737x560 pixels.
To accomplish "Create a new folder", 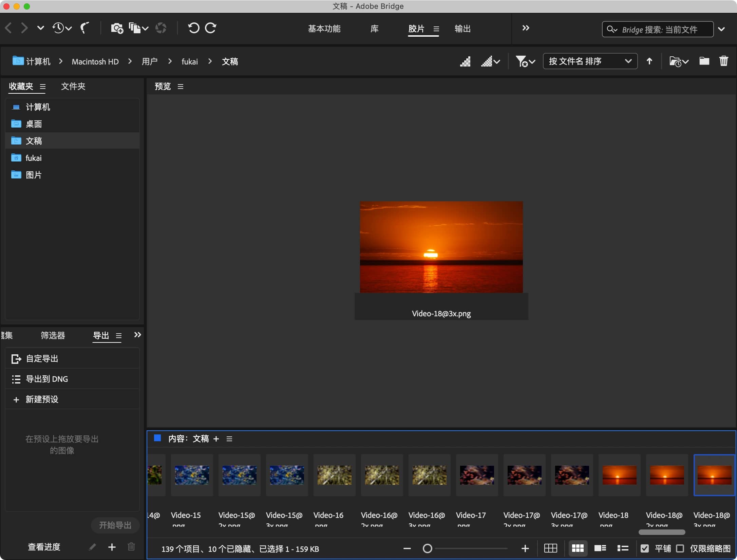I will (704, 61).
